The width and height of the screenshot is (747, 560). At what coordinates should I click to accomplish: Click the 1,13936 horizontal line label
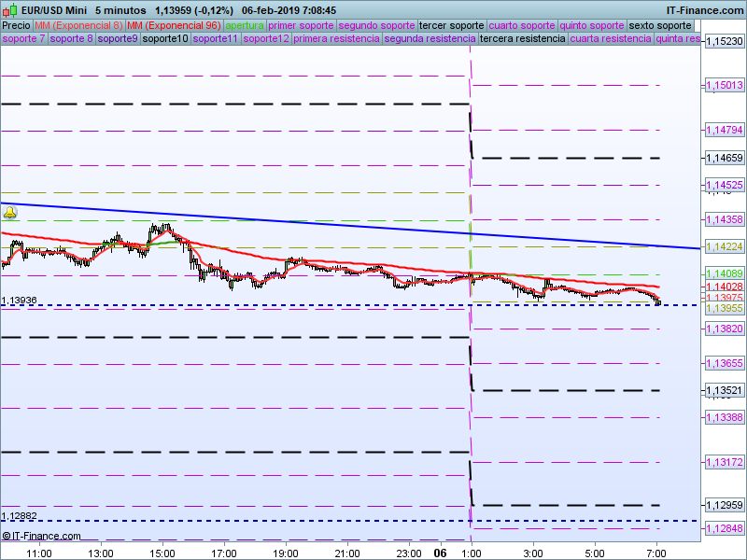(19, 301)
